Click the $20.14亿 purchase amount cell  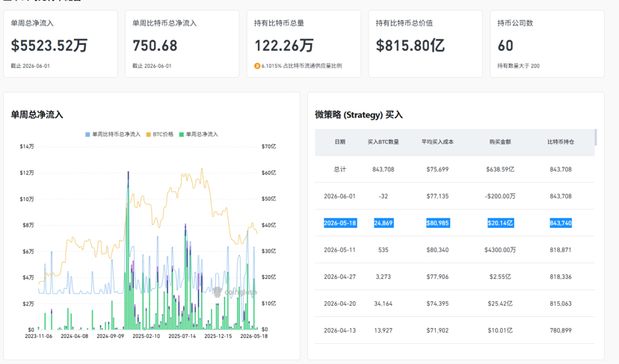500,223
